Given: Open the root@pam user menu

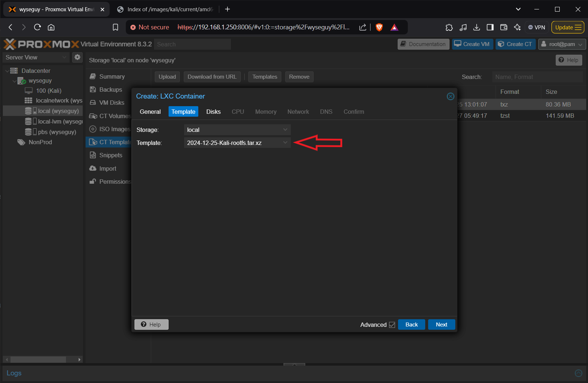Looking at the screenshot, I should click(562, 44).
